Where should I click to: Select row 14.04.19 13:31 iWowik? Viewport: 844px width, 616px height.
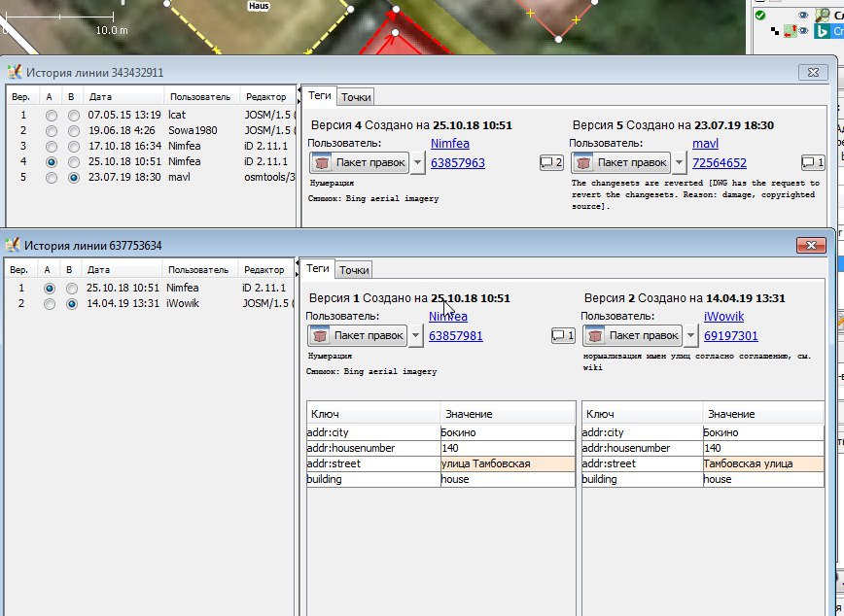pos(149,304)
